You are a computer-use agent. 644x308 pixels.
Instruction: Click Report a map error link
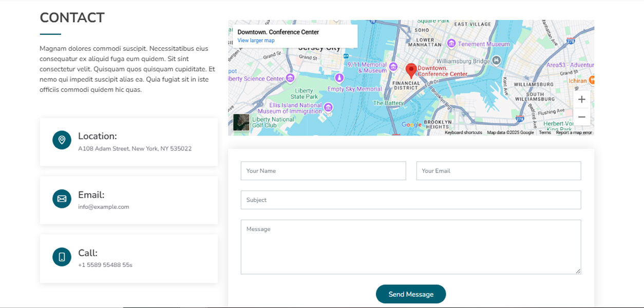[574, 132]
